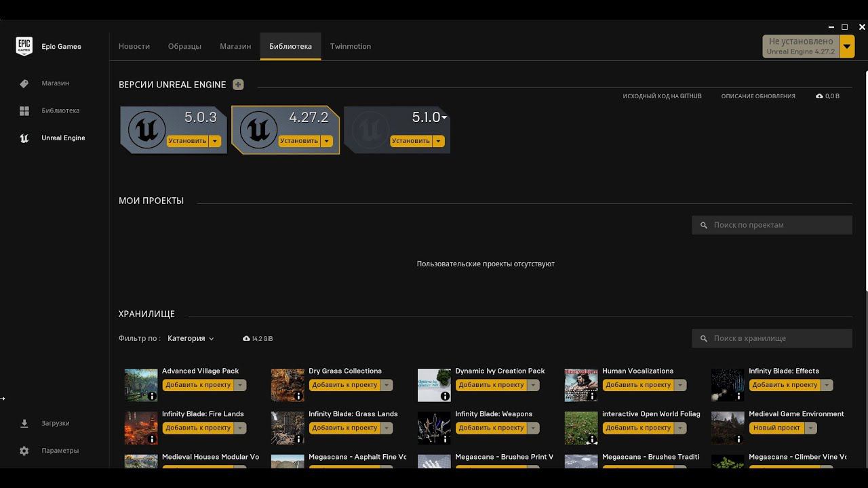The width and height of the screenshot is (868, 488).
Task: Open the Магазин tag icon in sidebar
Action: [24, 83]
